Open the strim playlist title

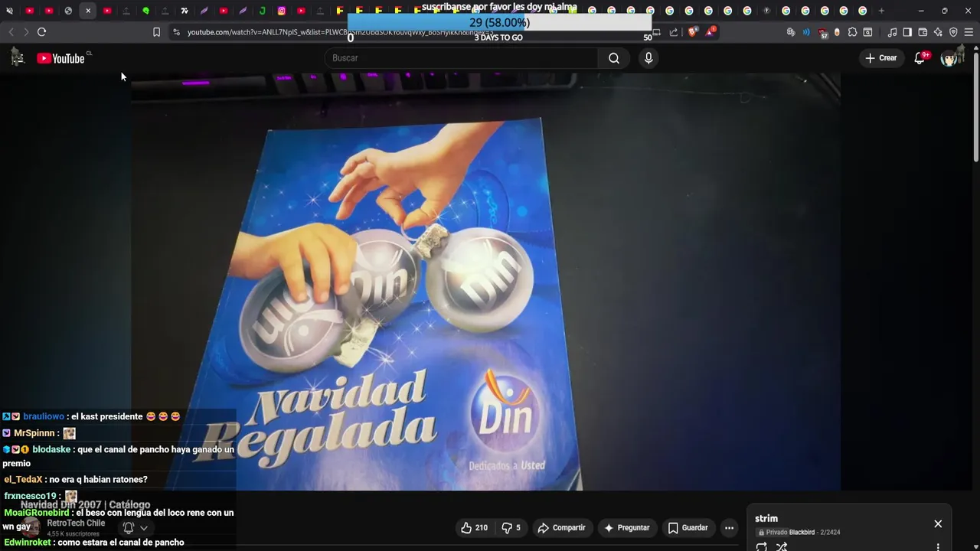click(x=766, y=519)
